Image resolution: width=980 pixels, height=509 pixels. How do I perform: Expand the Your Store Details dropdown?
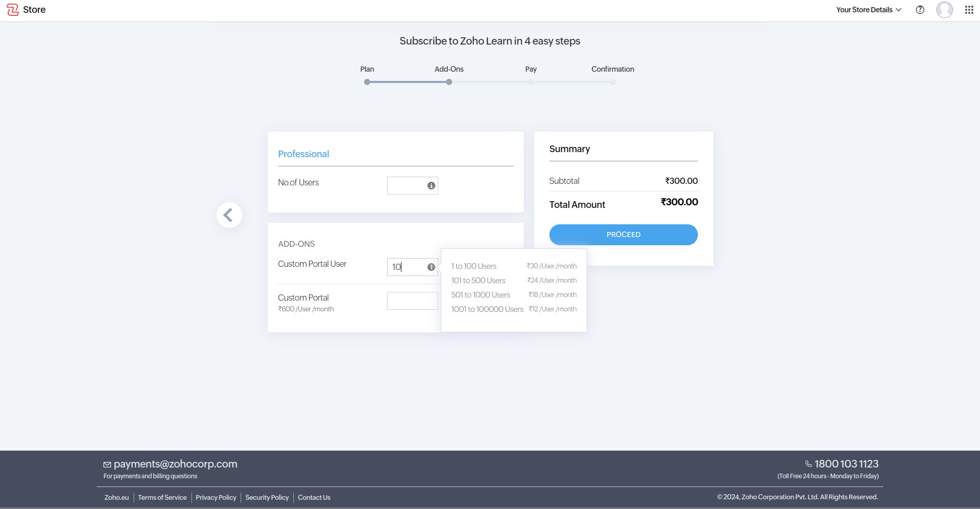click(x=868, y=10)
